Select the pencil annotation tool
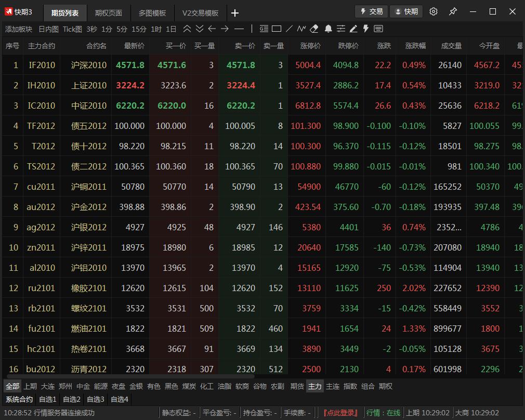This screenshot has height=420, width=525. (354, 30)
